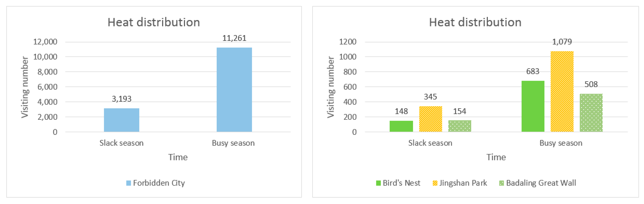Screen dimensions: 644x204
Task: Select the Bird's Nest bar labeled 683
Action: point(533,106)
